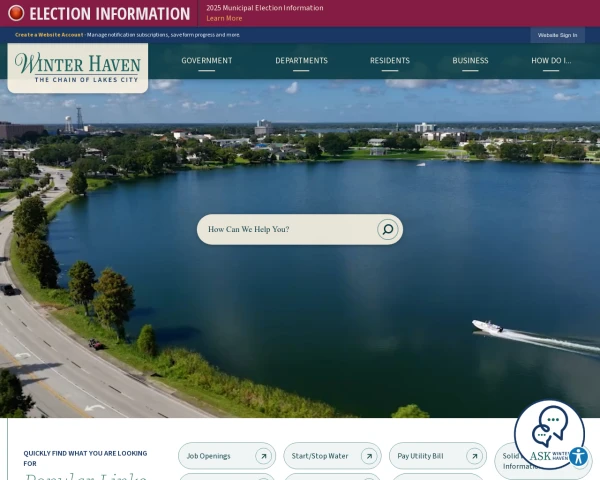
Task: Open the Business menu
Action: [470, 61]
